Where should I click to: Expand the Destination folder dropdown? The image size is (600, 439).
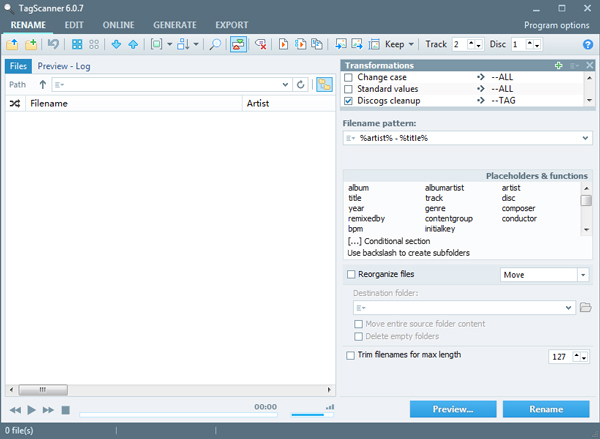pyautogui.click(x=569, y=308)
